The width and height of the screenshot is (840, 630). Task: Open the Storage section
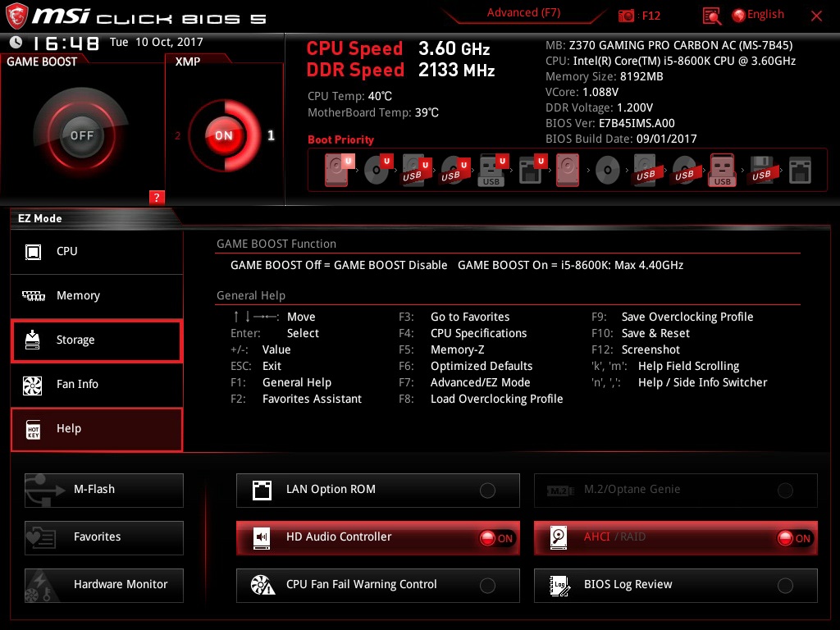click(x=97, y=340)
